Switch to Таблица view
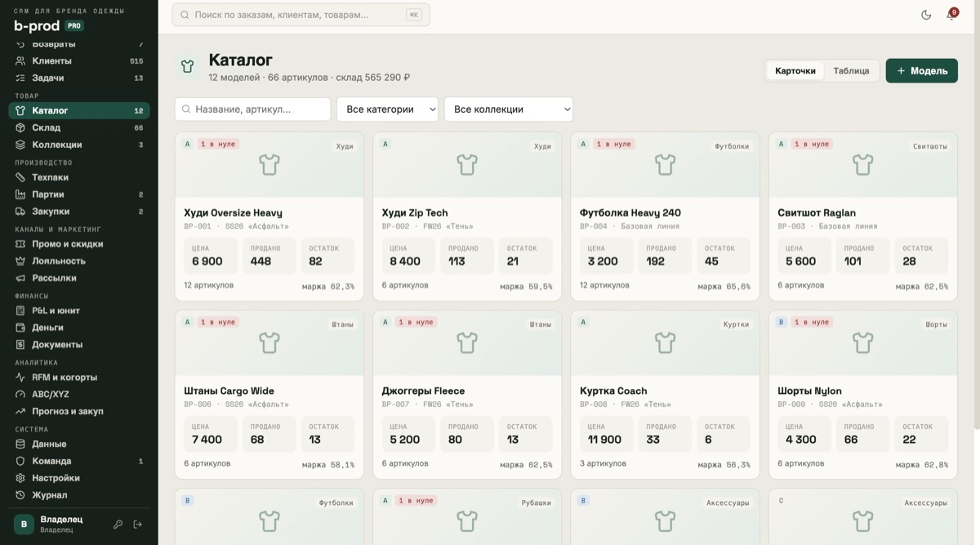Image resolution: width=980 pixels, height=545 pixels. coord(851,71)
